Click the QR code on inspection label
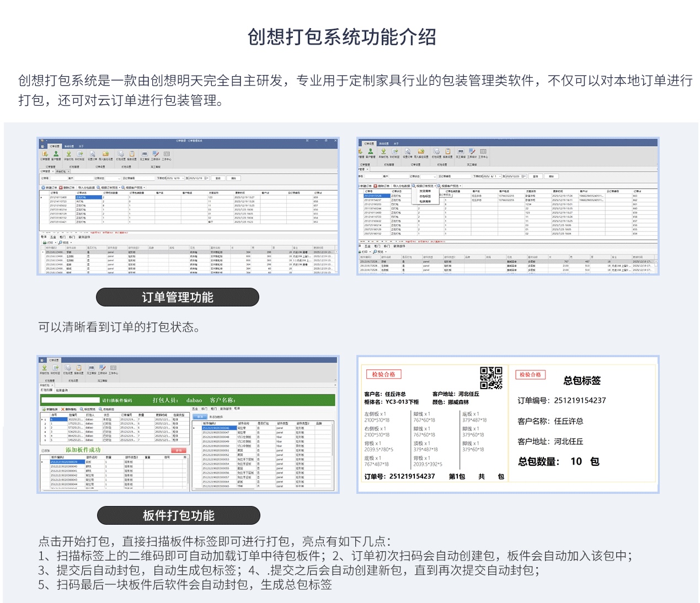 490,378
